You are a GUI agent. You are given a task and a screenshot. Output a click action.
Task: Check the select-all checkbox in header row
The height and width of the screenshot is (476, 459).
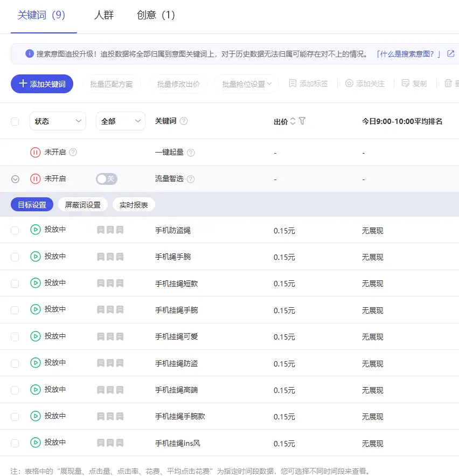pos(15,121)
